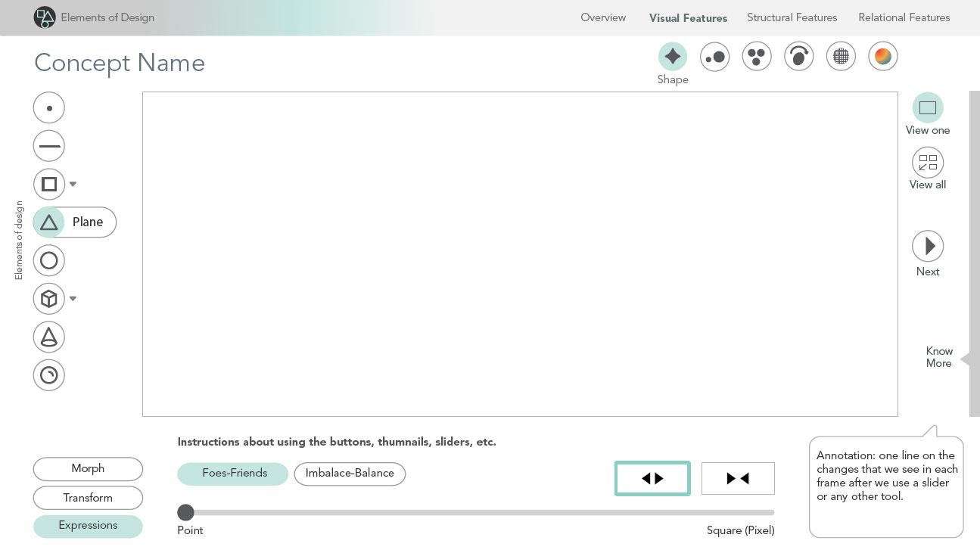Click the Point-to-Square slider handle
Image resolution: width=980 pixels, height=553 pixels.
pyautogui.click(x=185, y=512)
